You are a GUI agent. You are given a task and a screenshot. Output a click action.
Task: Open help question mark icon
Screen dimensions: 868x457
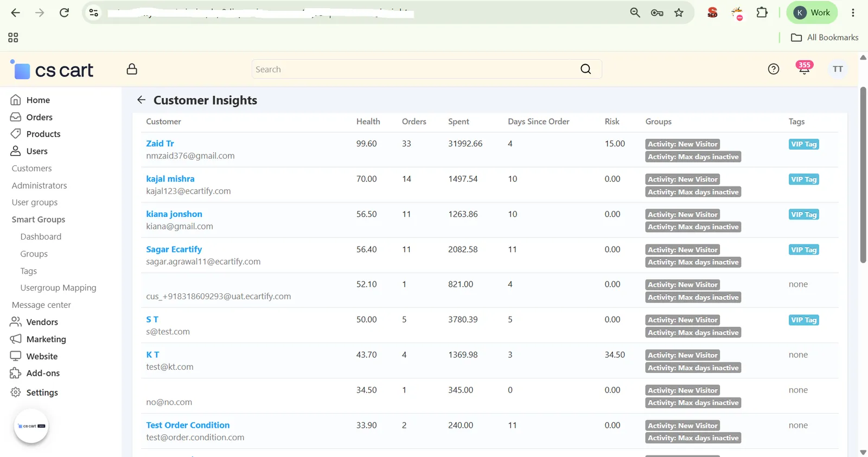[x=774, y=69]
